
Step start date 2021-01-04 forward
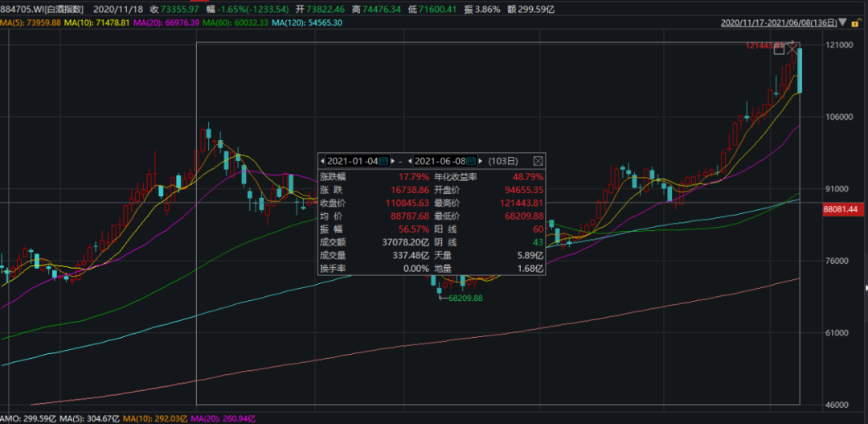coord(392,161)
